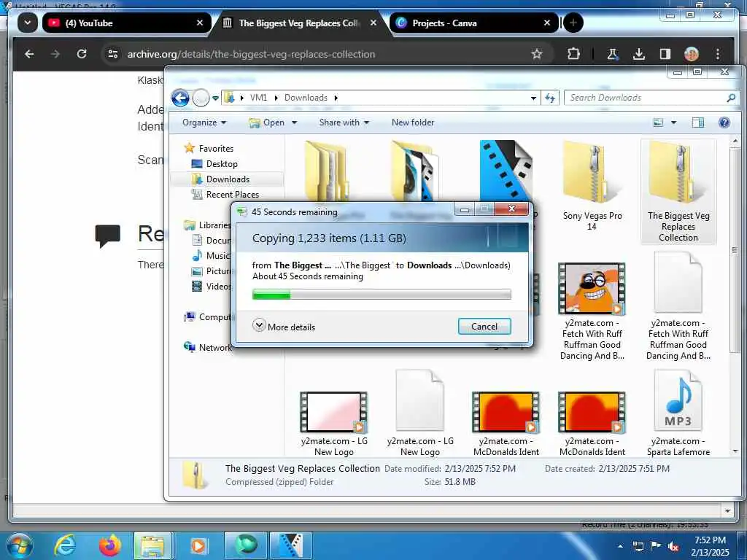This screenshot has height=560, width=747.
Task: Go back in the Explorer window
Action: pos(181,98)
